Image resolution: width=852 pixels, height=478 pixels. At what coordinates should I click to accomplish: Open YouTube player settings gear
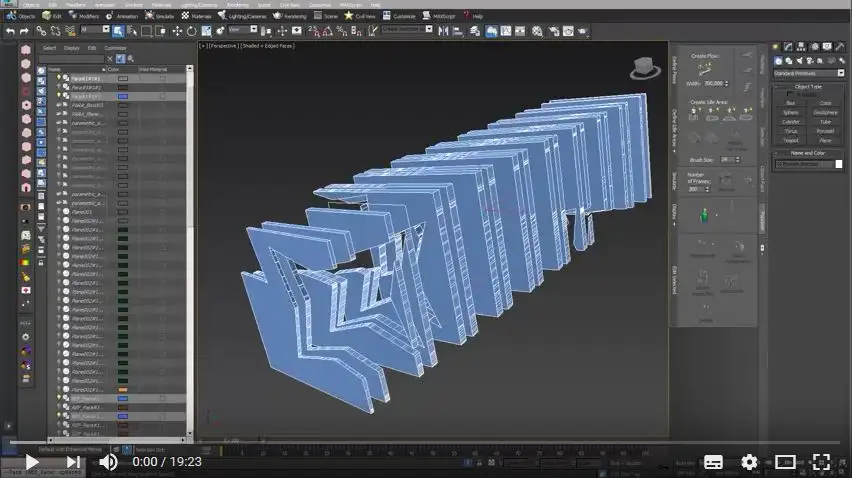(x=749, y=462)
